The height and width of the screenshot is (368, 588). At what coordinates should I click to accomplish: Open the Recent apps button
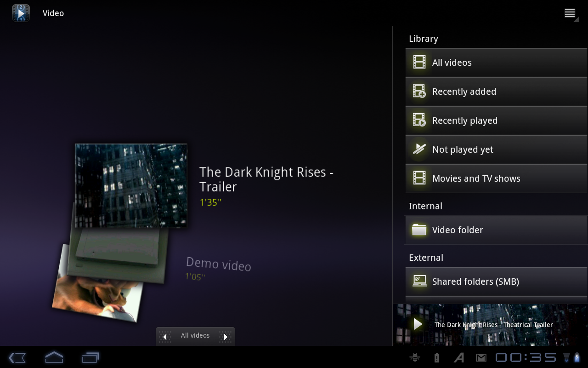tap(90, 357)
